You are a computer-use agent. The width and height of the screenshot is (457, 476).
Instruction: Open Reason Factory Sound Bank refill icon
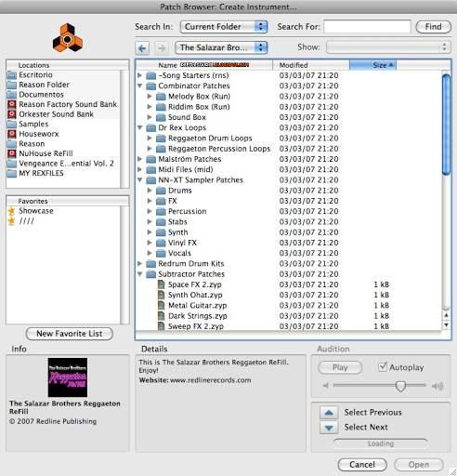[12, 104]
